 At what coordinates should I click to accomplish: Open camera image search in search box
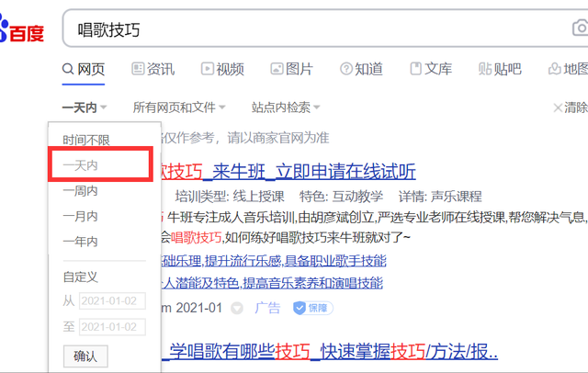coord(579,30)
